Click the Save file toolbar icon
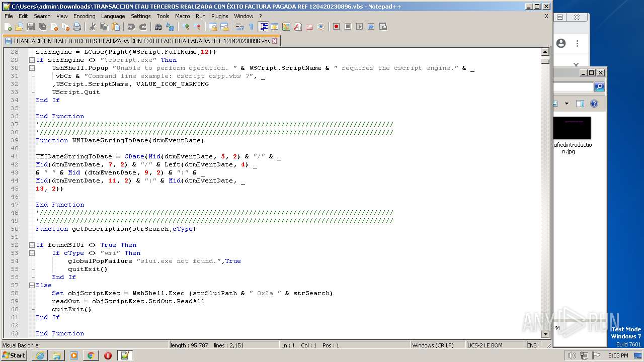Viewport: 644px width, 362px height. (x=31, y=27)
